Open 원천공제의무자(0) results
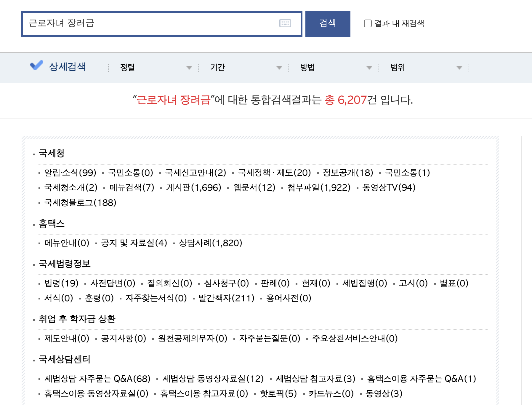 click(x=193, y=338)
